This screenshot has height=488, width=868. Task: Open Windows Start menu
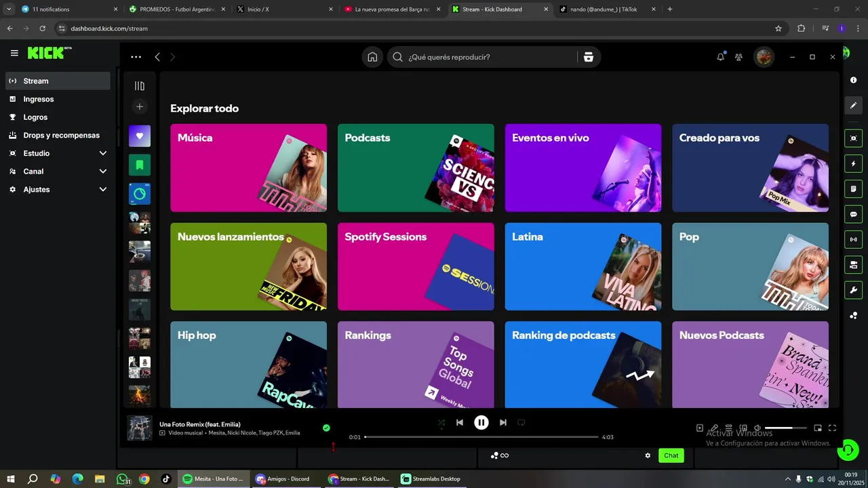[10, 479]
